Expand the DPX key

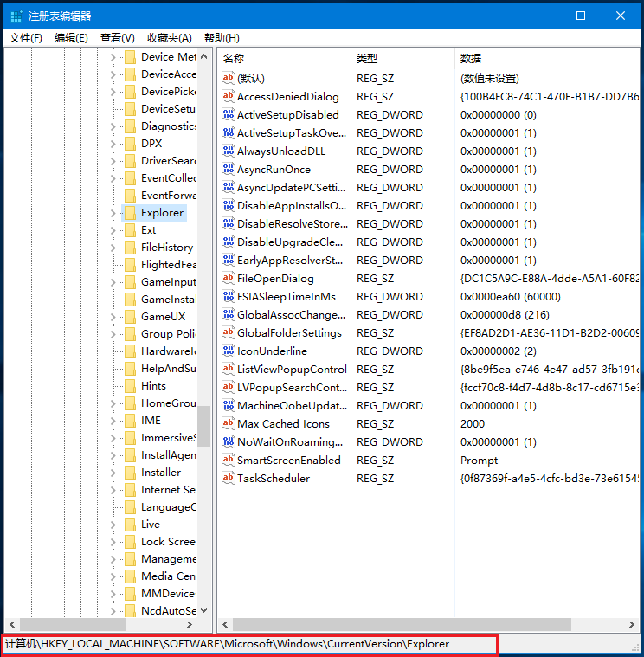113,144
